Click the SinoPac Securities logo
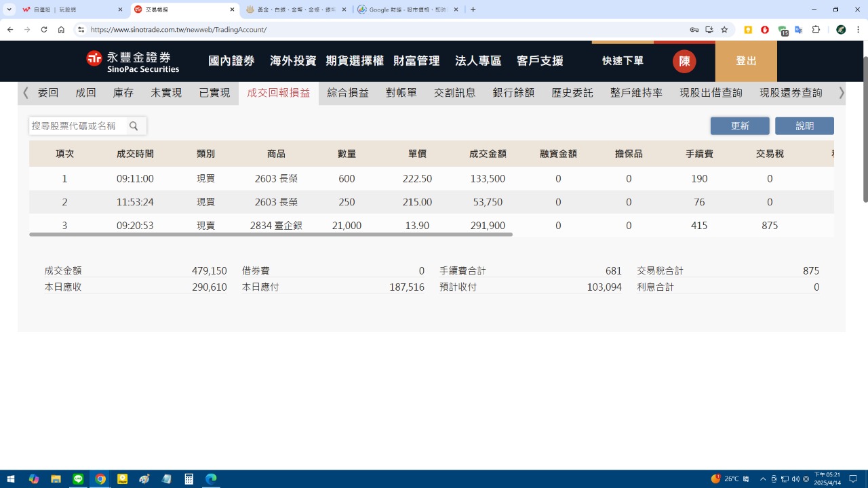The width and height of the screenshot is (868, 488). (x=133, y=61)
